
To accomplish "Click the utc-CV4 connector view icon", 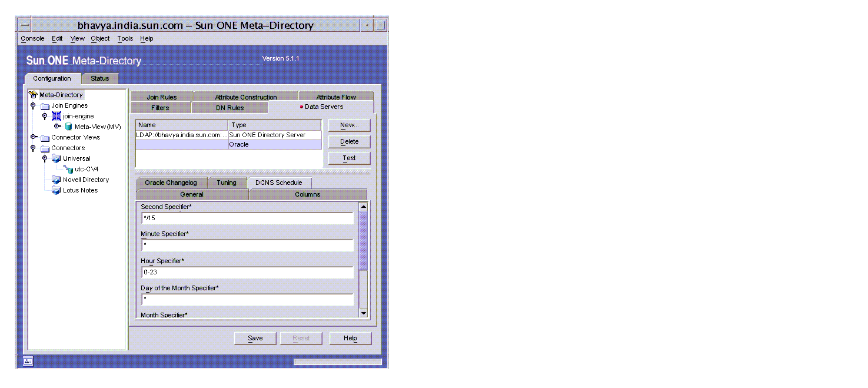I will tap(68, 169).
